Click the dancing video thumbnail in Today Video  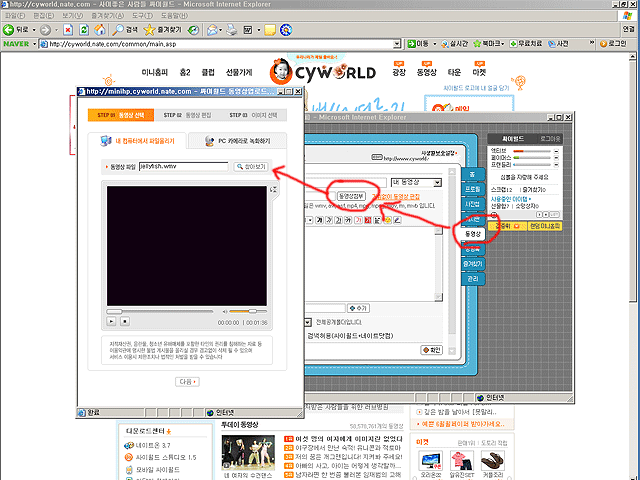[x=248, y=453]
